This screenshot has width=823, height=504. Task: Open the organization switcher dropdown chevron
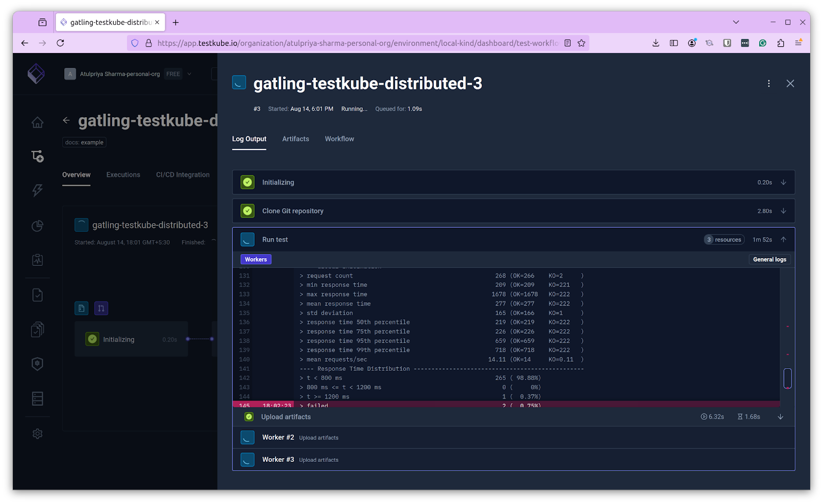[189, 74]
